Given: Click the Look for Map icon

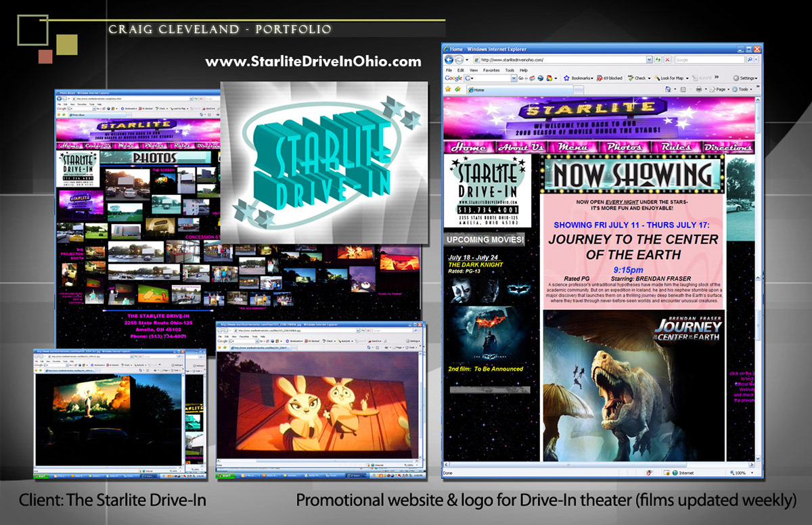Looking at the screenshot, I should point(657,78).
